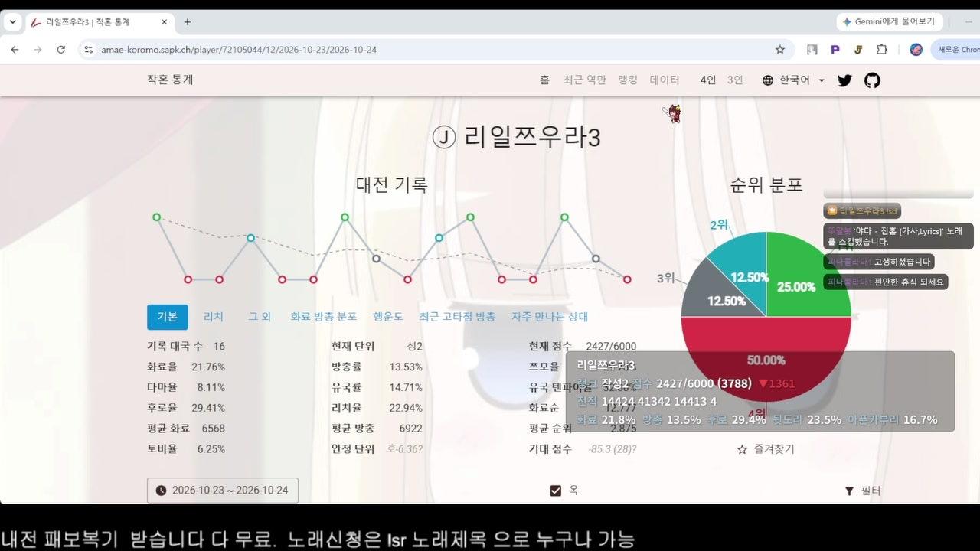Switch to 4인 mahjong mode
The image size is (980, 551).
[x=707, y=80]
